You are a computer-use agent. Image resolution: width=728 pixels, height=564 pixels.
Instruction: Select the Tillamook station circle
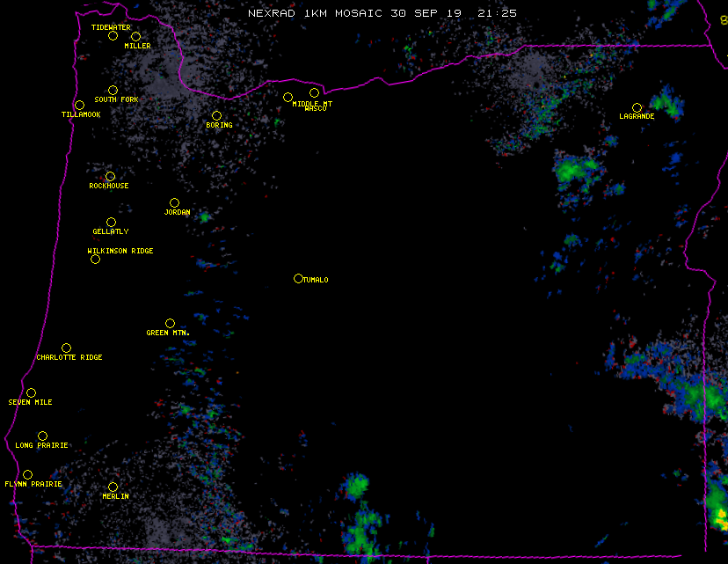coord(79,105)
